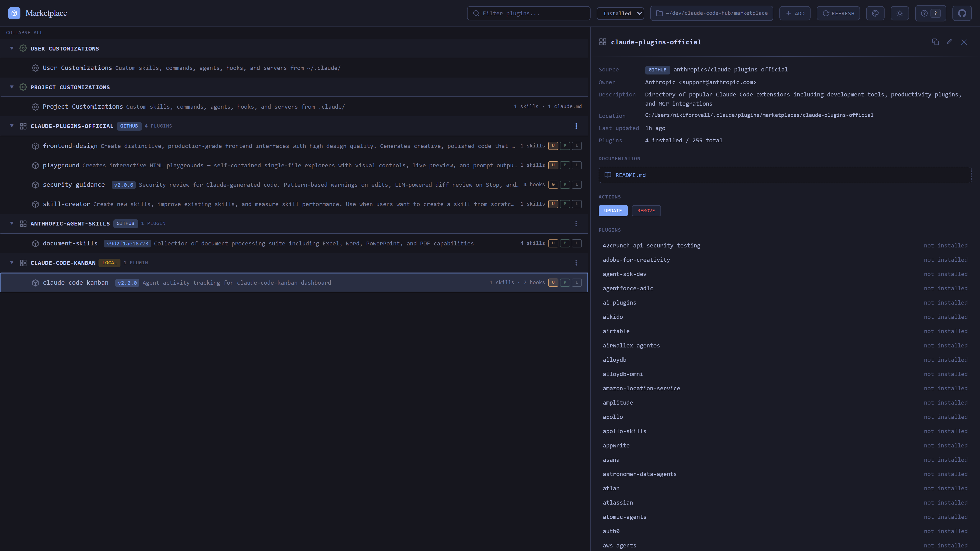Click the README.md book icon
This screenshot has width=980, height=551.
click(x=608, y=175)
